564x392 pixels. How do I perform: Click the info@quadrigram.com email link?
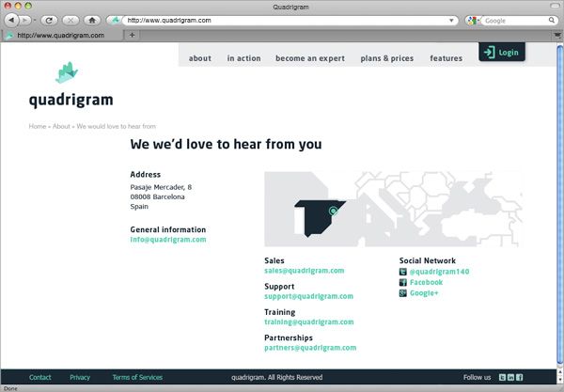pos(168,240)
